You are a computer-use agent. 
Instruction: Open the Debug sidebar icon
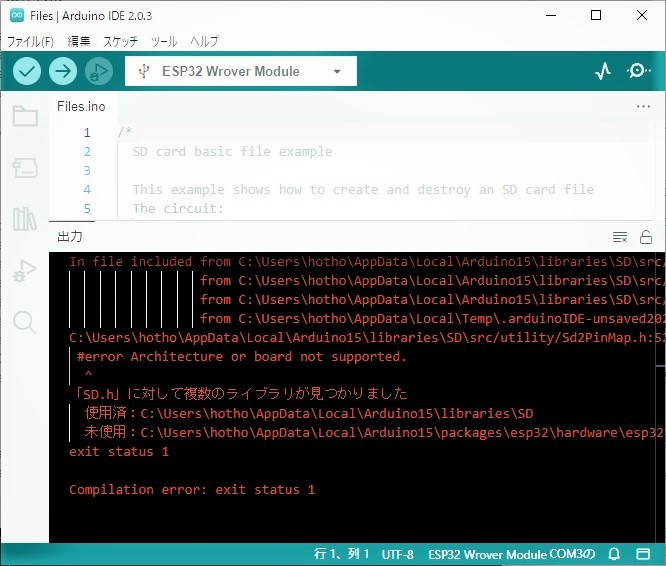click(x=25, y=270)
